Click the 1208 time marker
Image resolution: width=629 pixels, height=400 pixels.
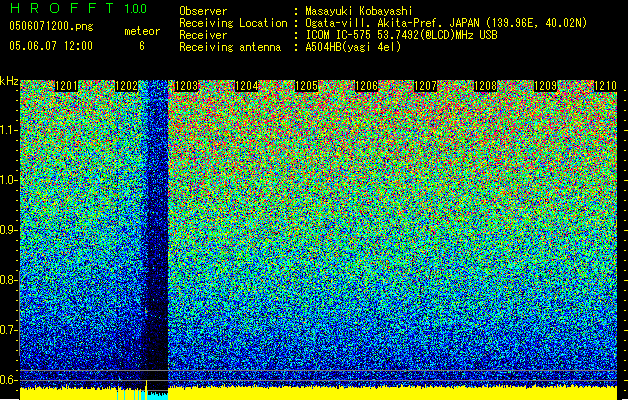485,86
